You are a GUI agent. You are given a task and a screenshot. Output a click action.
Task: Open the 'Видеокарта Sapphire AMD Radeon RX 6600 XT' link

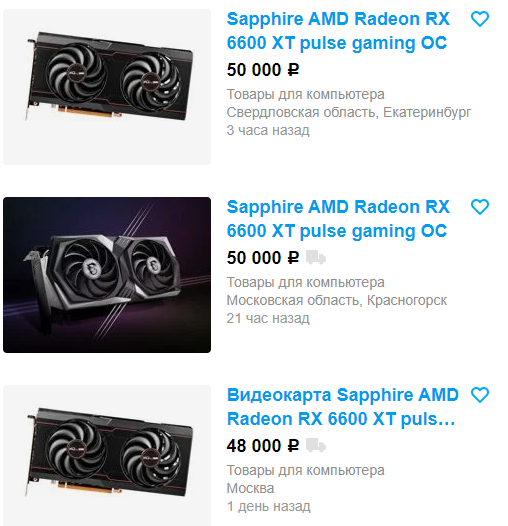point(342,407)
